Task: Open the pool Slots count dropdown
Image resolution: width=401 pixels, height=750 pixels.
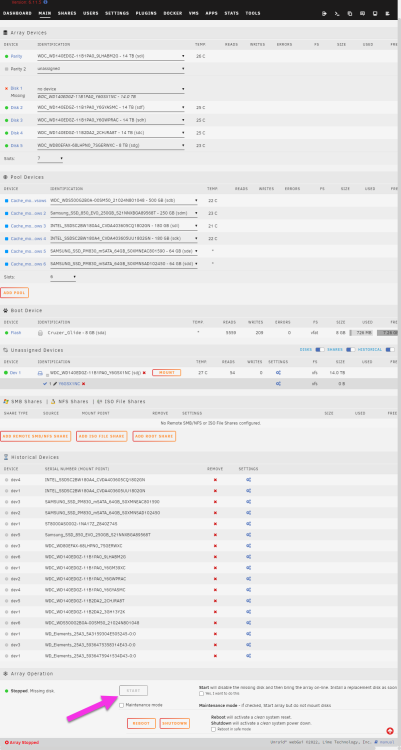Action: 63,277
